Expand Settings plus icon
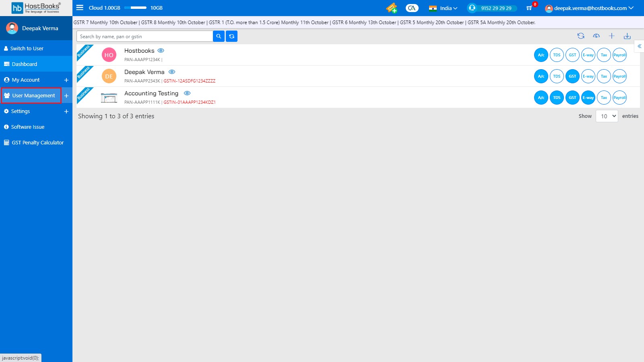This screenshot has height=362, width=644. [x=66, y=111]
